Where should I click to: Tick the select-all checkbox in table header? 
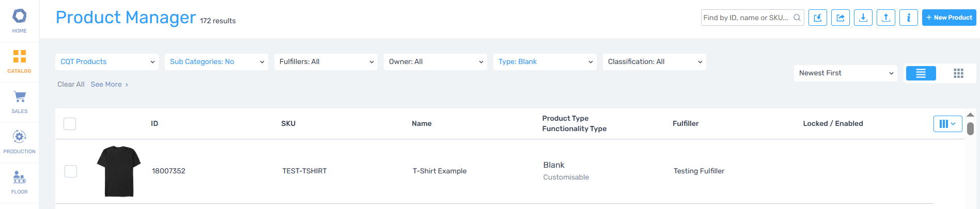click(70, 124)
